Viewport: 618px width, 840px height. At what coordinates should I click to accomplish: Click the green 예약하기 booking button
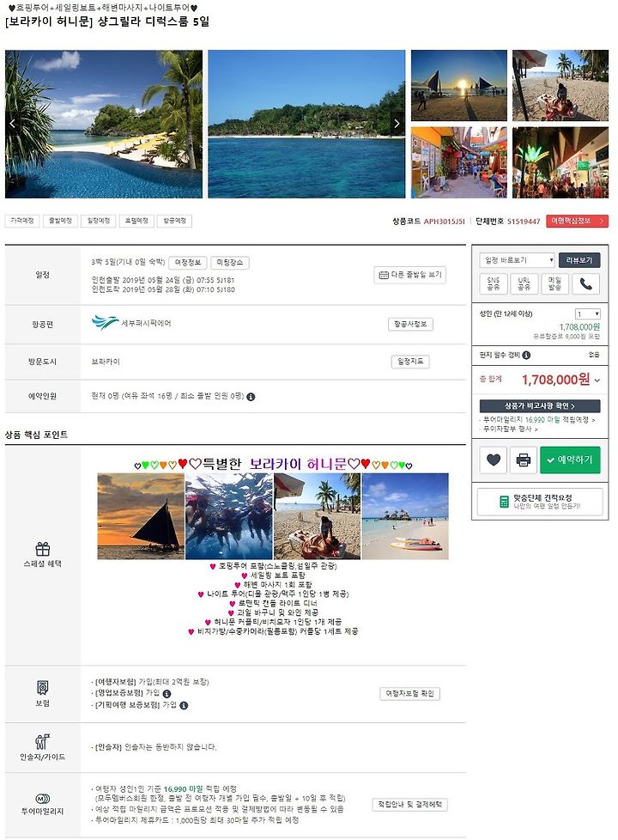click(x=570, y=460)
